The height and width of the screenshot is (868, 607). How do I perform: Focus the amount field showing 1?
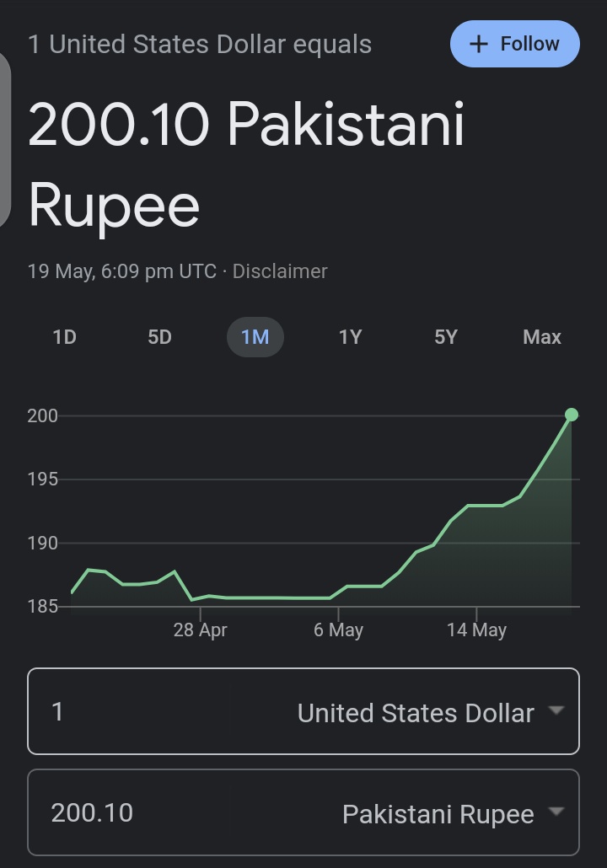tap(128, 712)
